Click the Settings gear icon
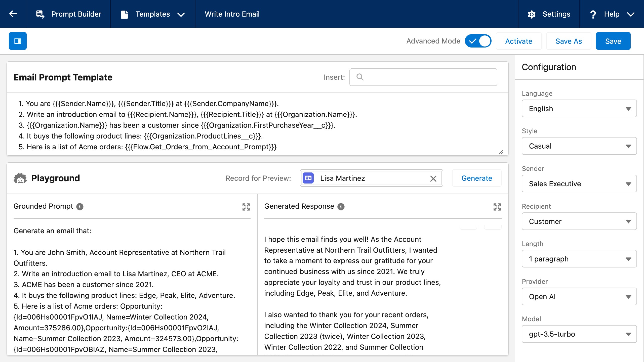The height and width of the screenshot is (362, 644). [532, 14]
